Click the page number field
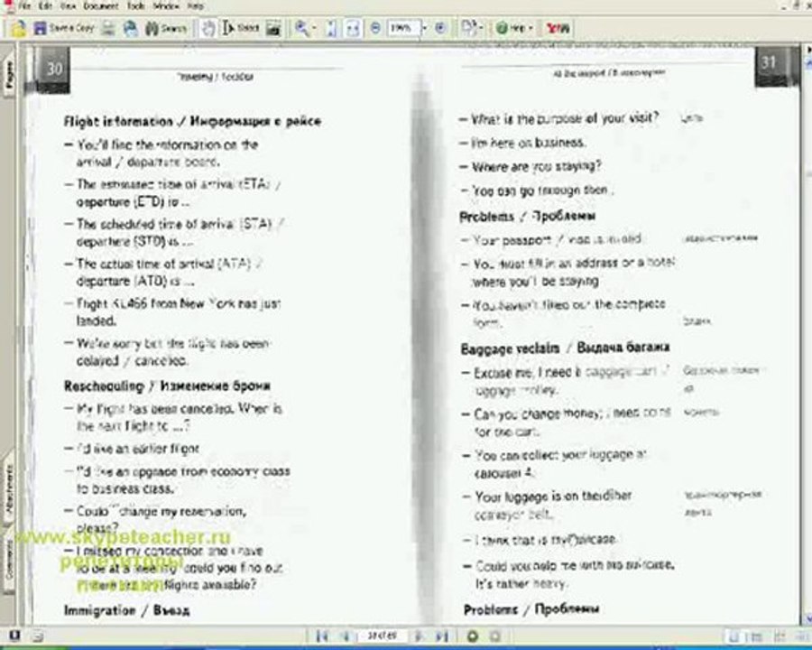Image resolution: width=812 pixels, height=650 pixels. point(382,636)
